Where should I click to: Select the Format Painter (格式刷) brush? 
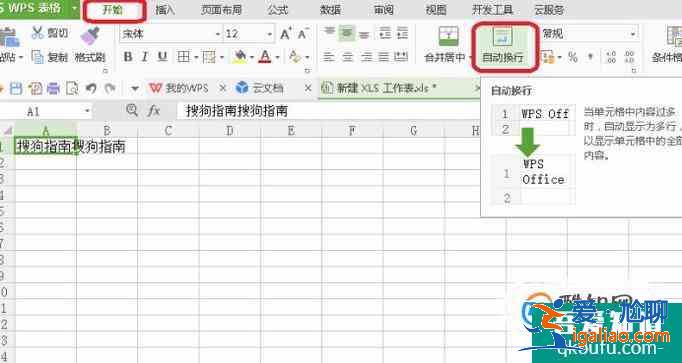click(x=90, y=36)
